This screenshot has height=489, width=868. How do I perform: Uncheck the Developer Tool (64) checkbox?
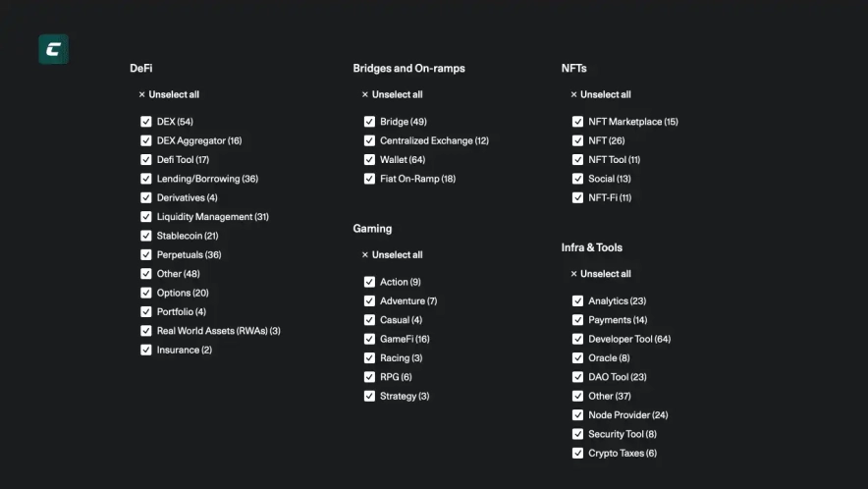click(x=578, y=339)
